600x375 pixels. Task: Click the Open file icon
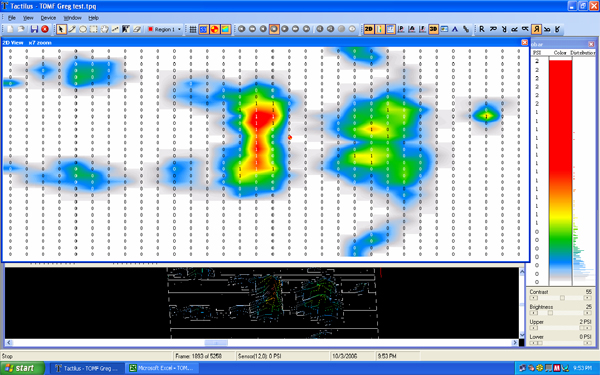click(21, 29)
